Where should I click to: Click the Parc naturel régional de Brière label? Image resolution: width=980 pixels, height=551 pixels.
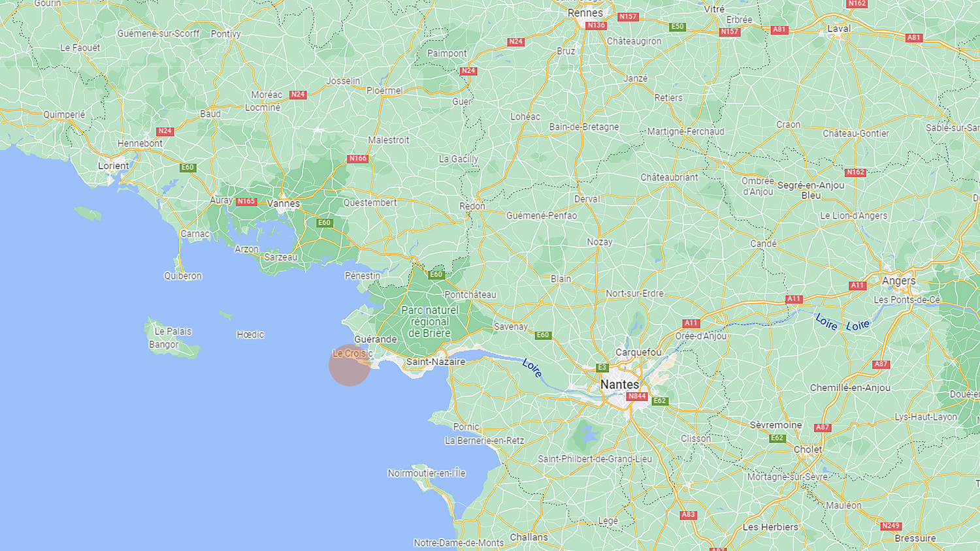pos(429,322)
